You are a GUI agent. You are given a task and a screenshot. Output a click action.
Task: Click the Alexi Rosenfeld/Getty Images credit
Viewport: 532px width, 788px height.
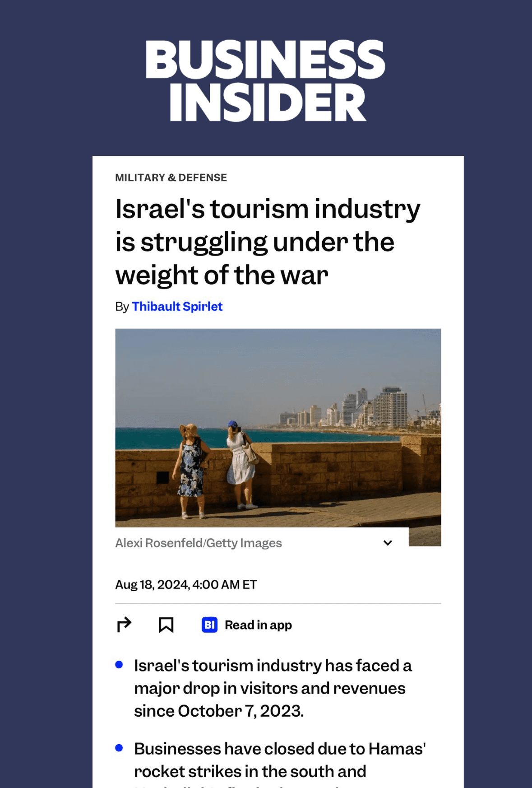pyautogui.click(x=199, y=543)
